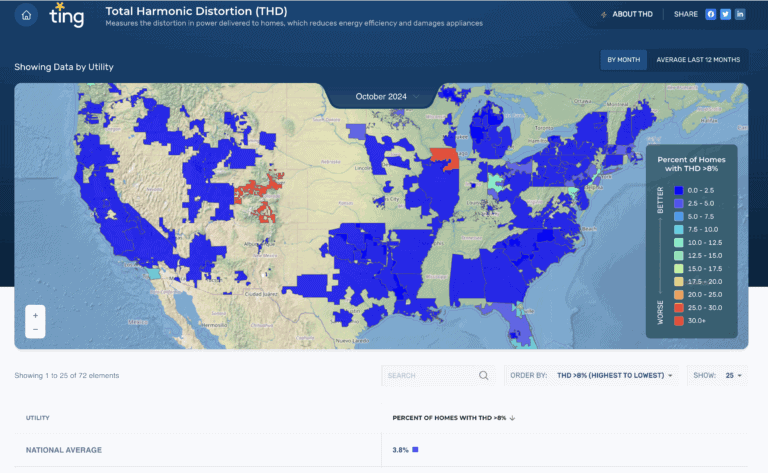
Task: Select the 0.0 - 2.5 legend swatch
Action: pos(678,190)
